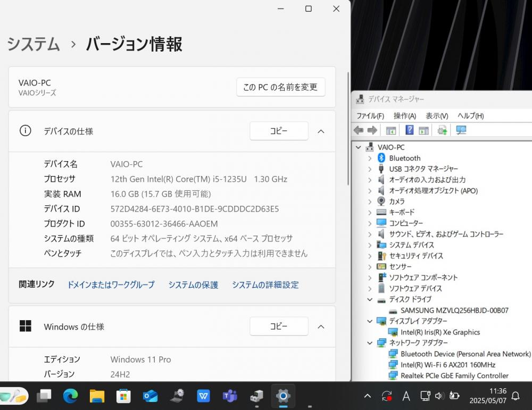Click the scan for hardware changes monitor icon

point(461,130)
